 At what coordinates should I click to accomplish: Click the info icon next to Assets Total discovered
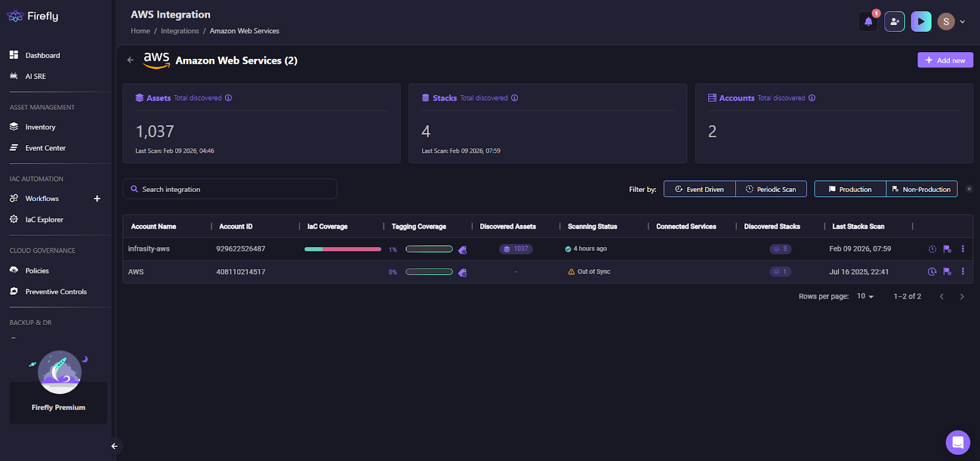point(228,98)
